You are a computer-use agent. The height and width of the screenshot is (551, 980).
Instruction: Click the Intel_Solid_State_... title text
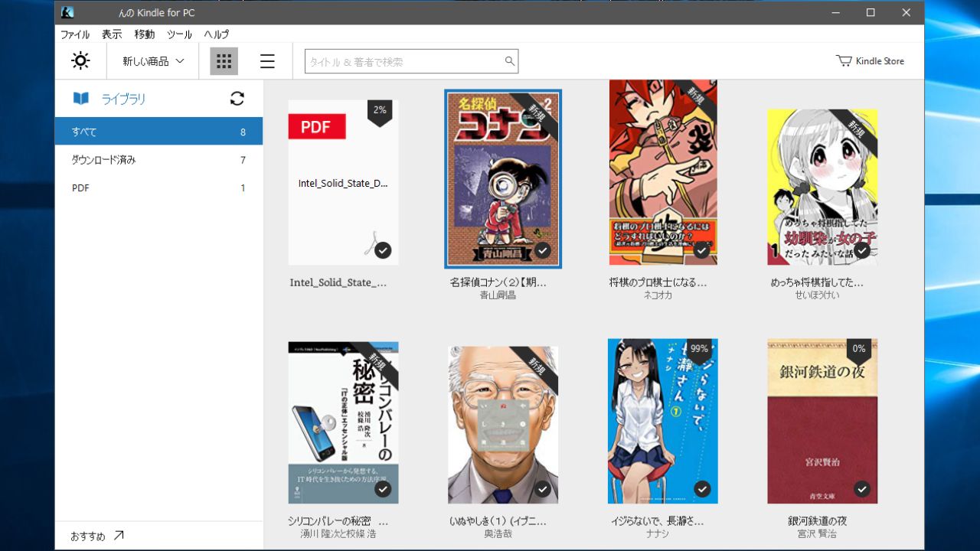338,282
